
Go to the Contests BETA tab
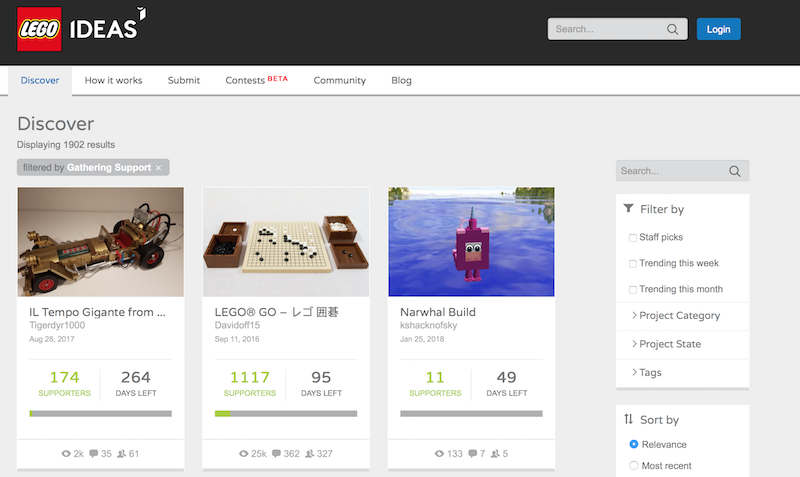point(257,81)
